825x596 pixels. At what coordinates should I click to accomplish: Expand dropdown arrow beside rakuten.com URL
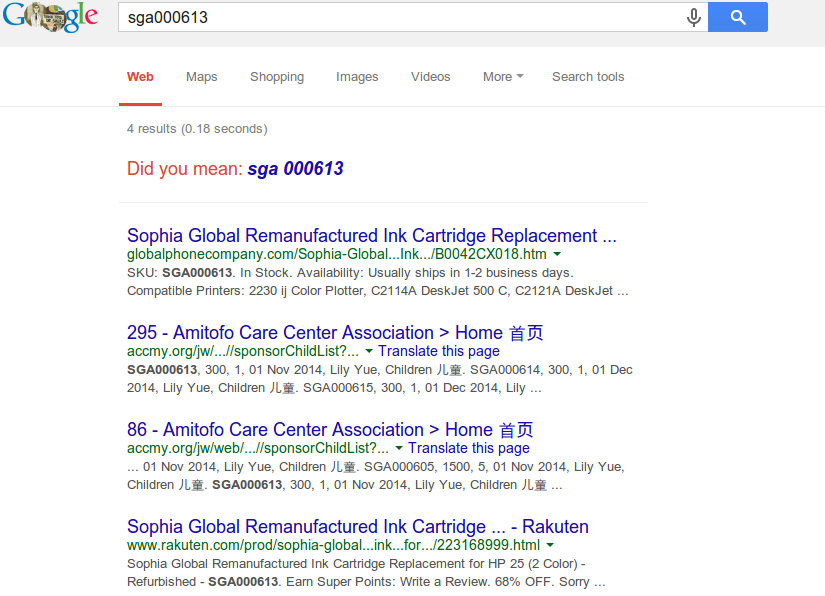point(550,545)
